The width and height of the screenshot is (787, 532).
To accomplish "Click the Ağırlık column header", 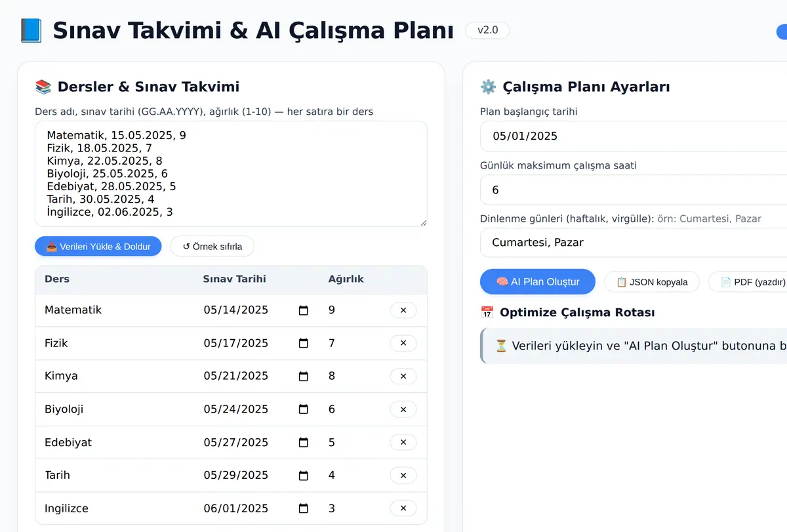I will coord(346,279).
